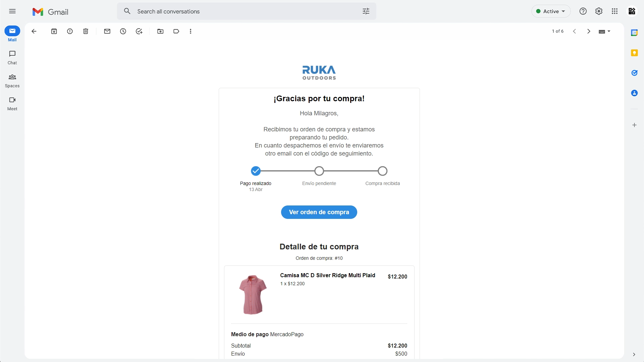Click the Subtotal $12.200 amount
The image size is (644, 362).
pyautogui.click(x=397, y=346)
